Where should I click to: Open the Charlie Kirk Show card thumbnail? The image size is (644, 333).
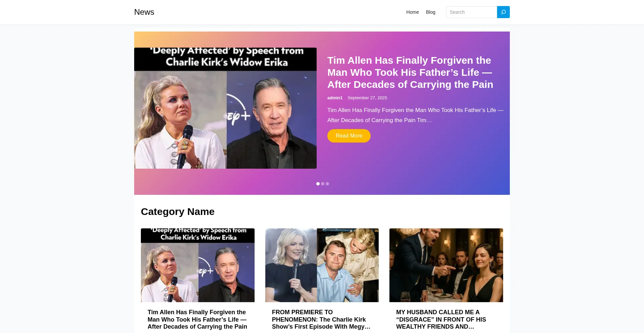click(322, 265)
